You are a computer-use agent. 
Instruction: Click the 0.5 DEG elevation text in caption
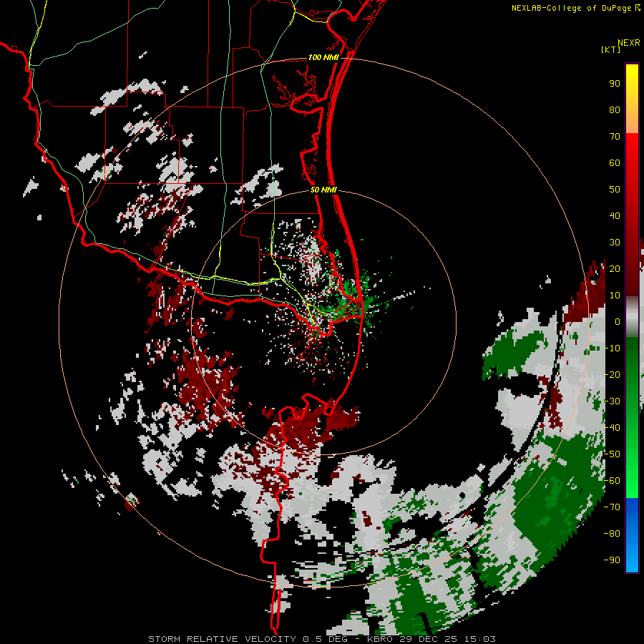326,639
